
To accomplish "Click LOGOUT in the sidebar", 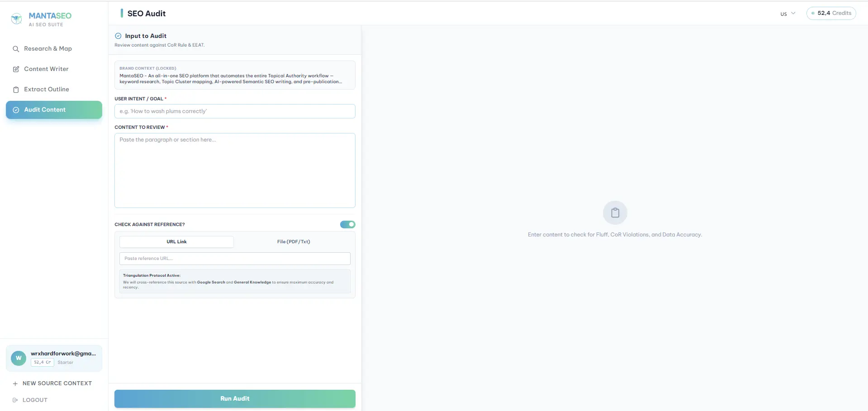I will click(34, 400).
